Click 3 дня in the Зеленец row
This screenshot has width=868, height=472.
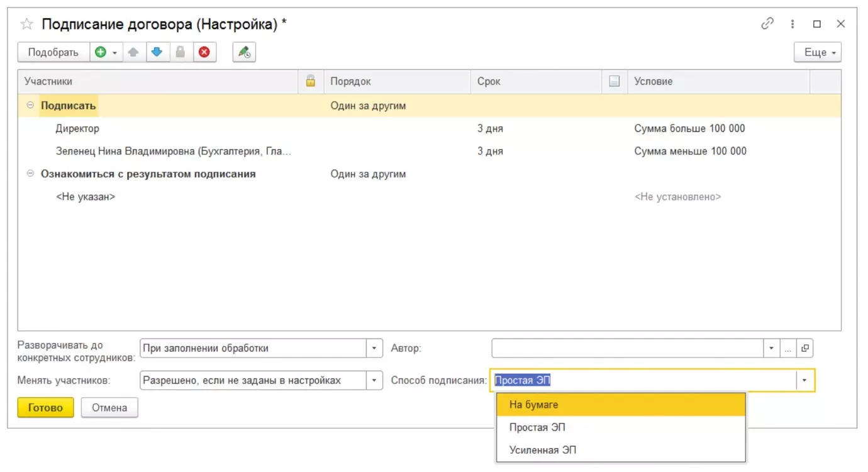coord(491,151)
